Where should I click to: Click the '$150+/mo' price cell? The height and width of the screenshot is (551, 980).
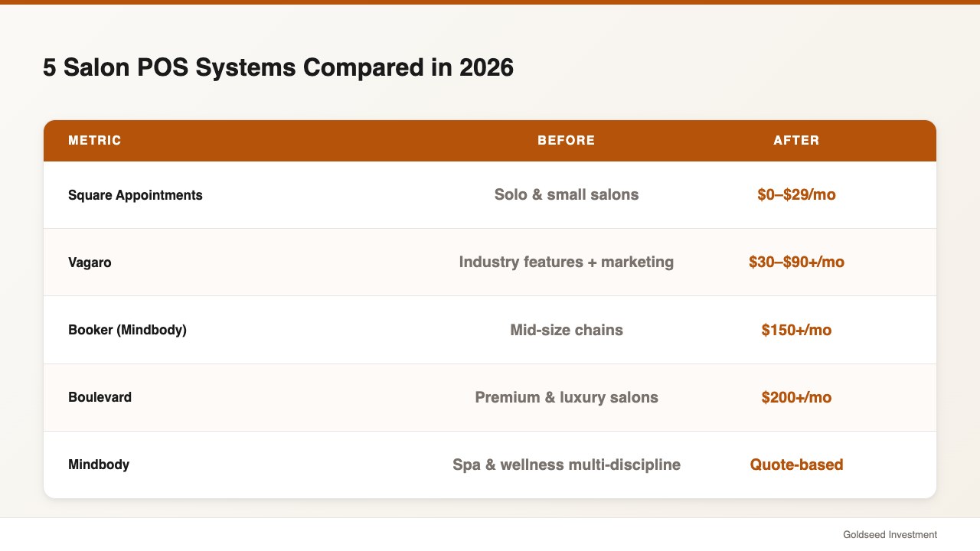click(x=796, y=330)
